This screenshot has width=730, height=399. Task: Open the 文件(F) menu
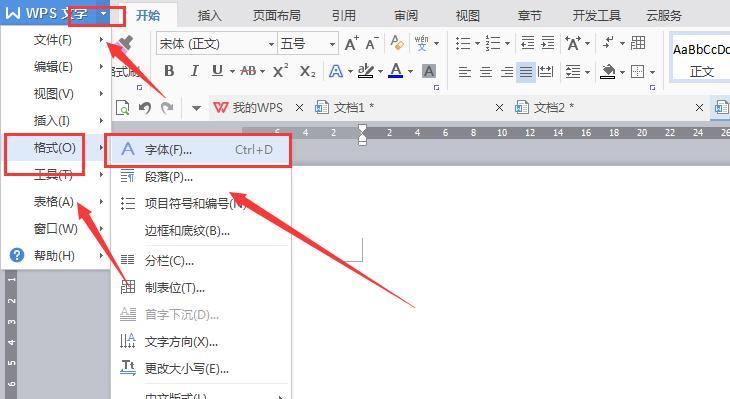[x=56, y=40]
